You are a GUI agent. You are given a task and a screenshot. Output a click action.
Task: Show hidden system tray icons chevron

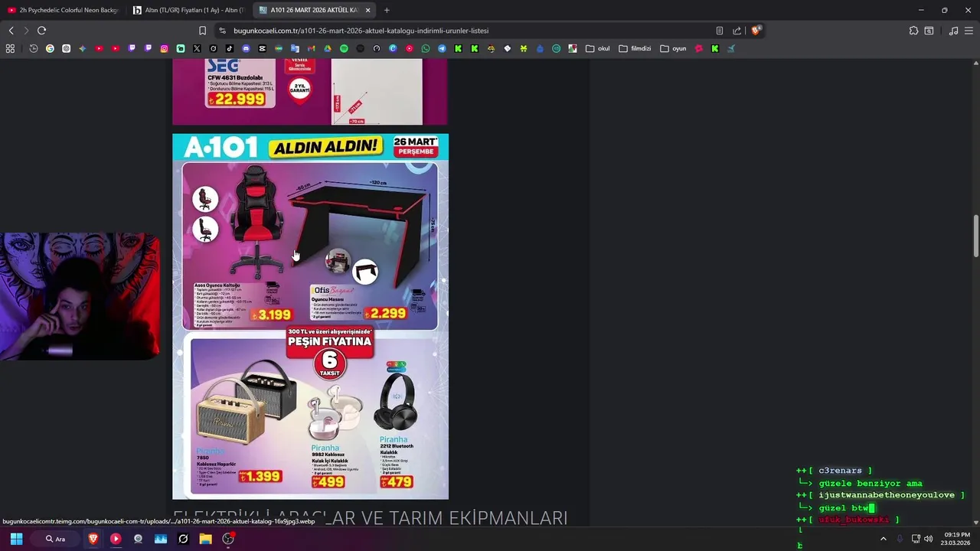coord(883,539)
